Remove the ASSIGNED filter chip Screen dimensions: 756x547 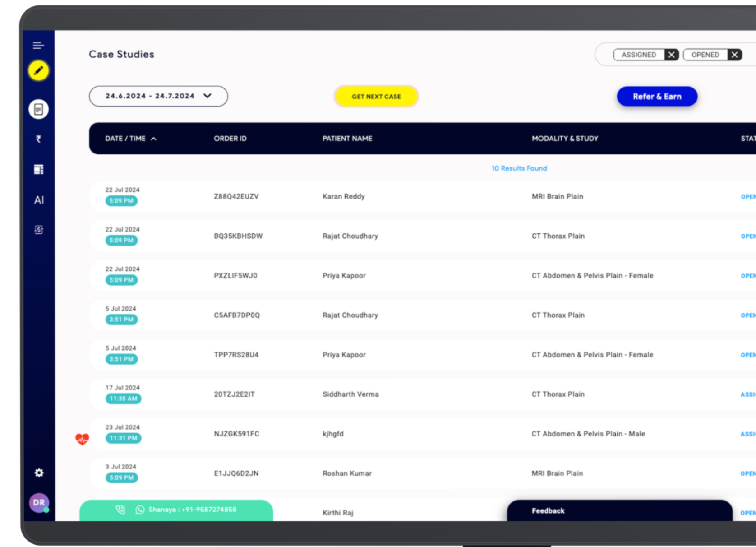pos(671,55)
